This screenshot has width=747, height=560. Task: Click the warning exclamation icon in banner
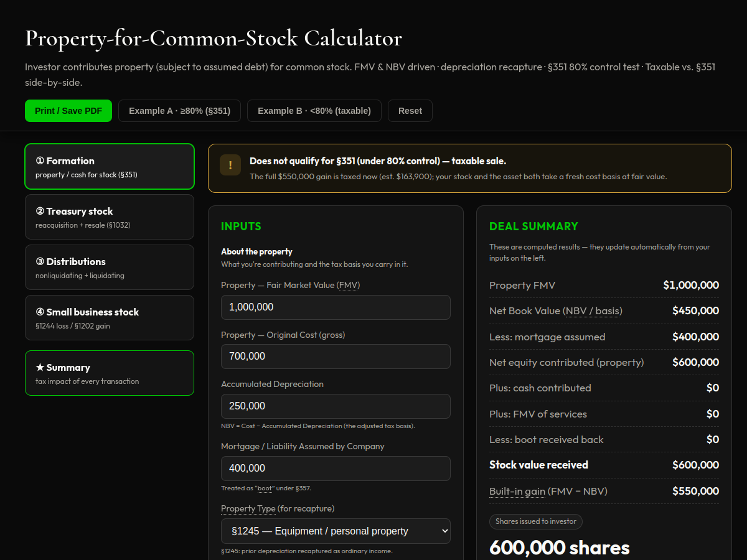pos(230,165)
